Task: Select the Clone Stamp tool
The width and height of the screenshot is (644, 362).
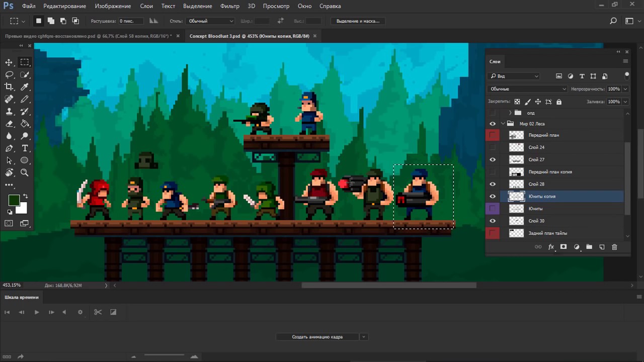Action: pos(9,111)
